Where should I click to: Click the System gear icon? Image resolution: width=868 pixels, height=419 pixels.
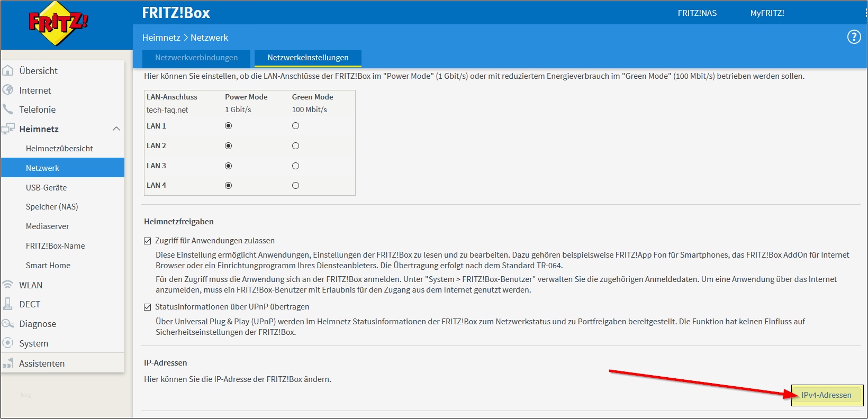click(x=8, y=343)
